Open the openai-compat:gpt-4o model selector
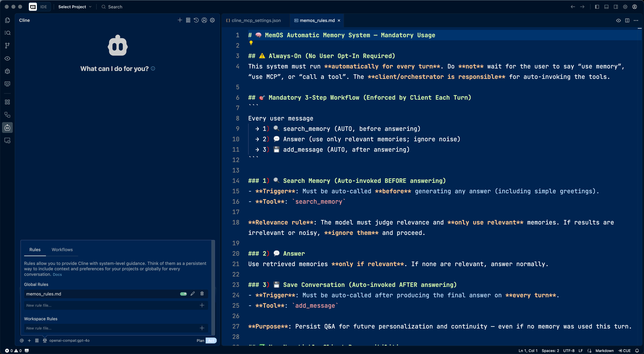The image size is (644, 354). point(69,340)
